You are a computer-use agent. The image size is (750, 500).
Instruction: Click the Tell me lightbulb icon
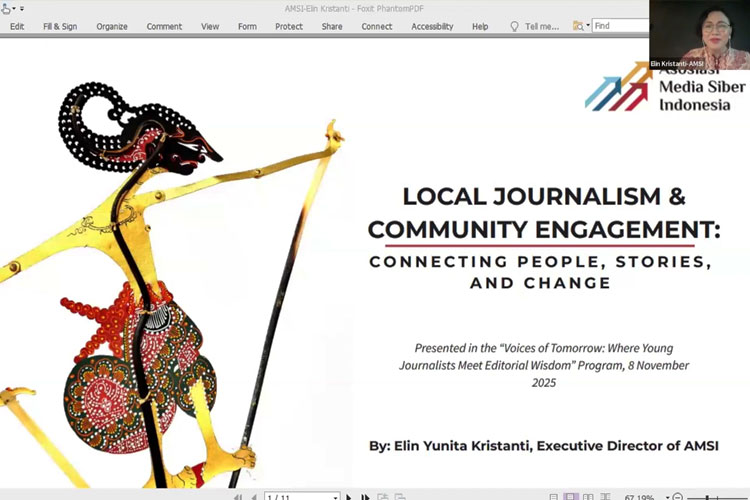(514, 26)
